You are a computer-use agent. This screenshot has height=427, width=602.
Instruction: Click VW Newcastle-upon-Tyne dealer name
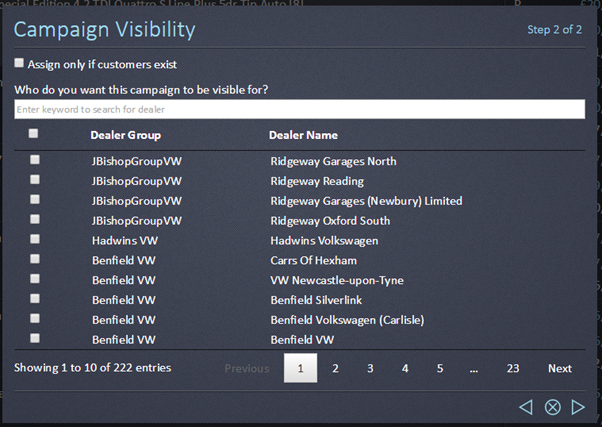337,280
